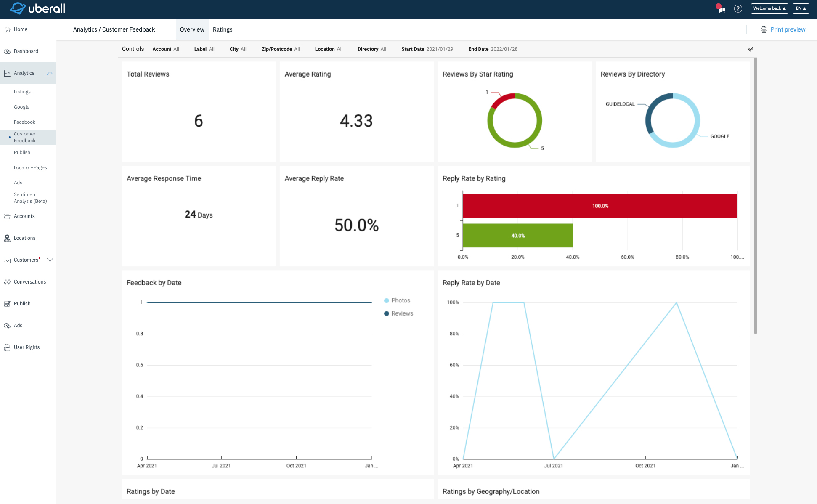This screenshot has height=504, width=817.
Task: Expand additional controls with the double chevron
Action: click(750, 49)
